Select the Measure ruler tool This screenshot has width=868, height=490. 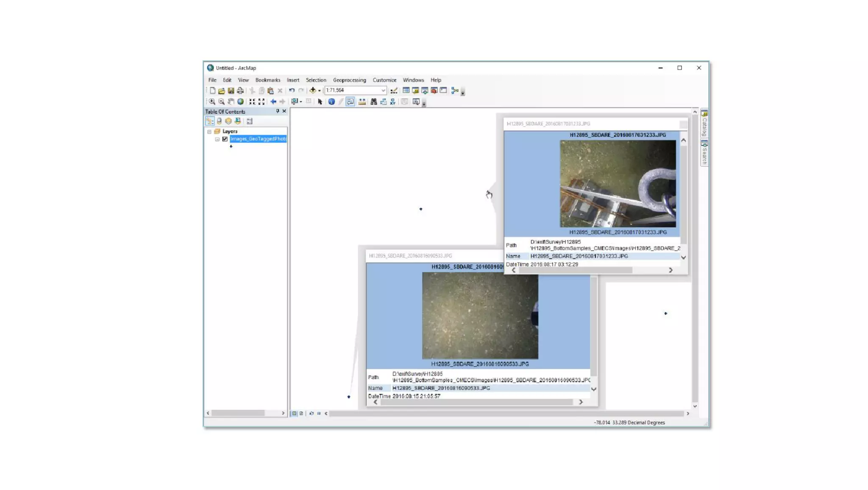(362, 102)
